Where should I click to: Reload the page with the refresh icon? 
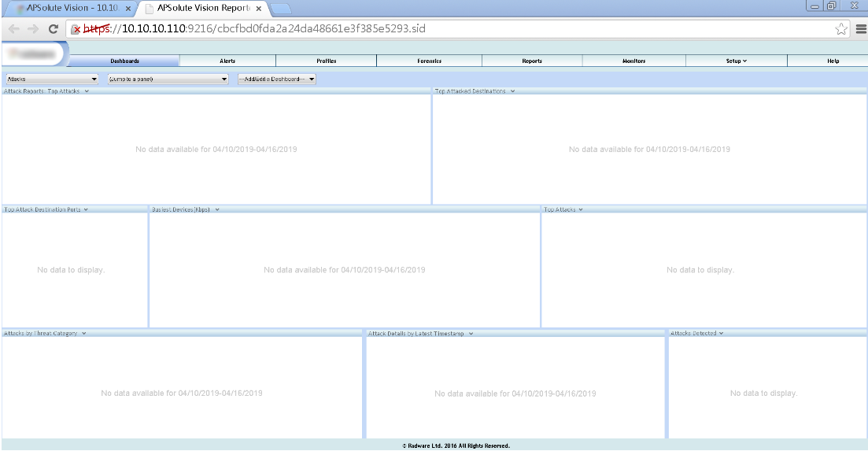(54, 28)
